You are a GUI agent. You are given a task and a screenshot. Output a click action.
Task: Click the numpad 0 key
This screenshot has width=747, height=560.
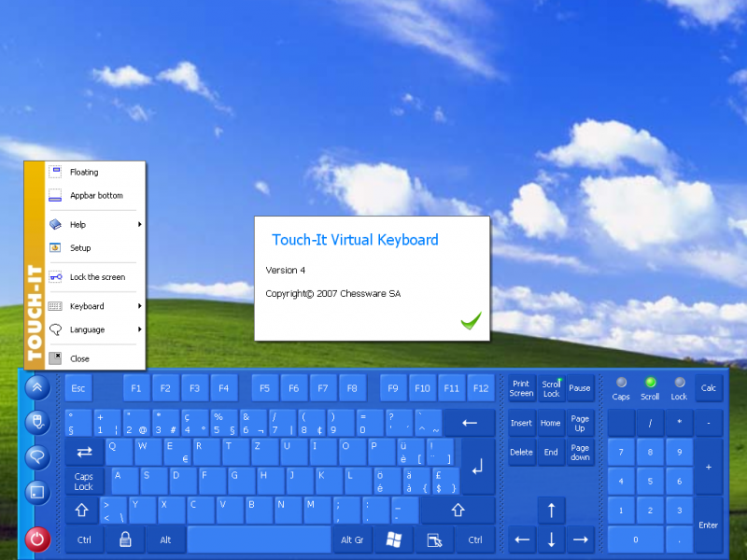point(636,539)
